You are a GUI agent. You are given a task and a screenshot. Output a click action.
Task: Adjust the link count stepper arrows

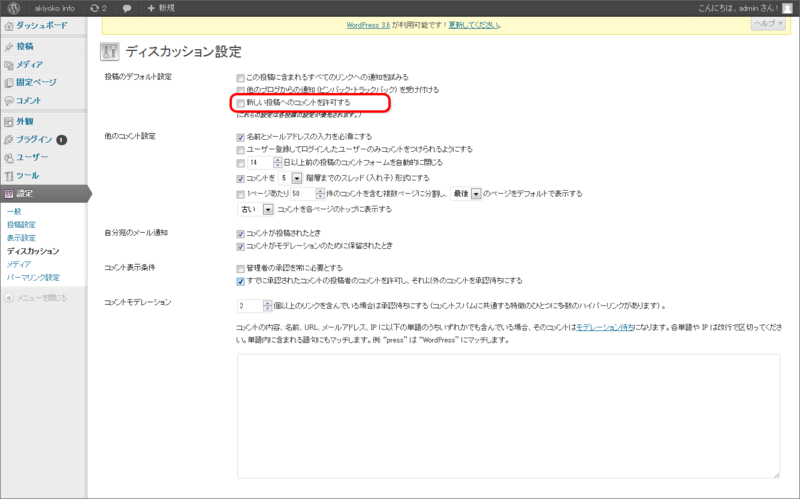click(268, 306)
